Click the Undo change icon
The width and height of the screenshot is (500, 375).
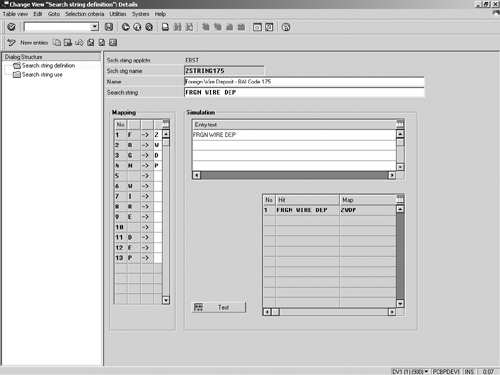click(79, 43)
